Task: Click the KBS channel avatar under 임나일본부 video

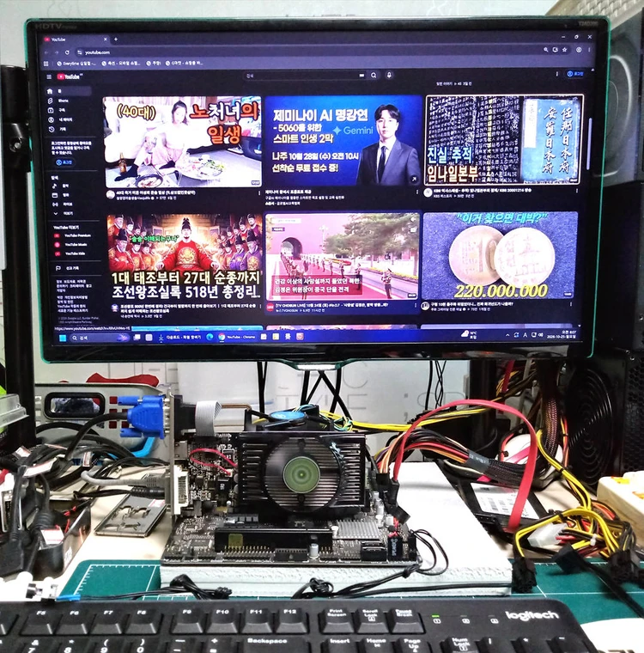Action: click(x=428, y=192)
